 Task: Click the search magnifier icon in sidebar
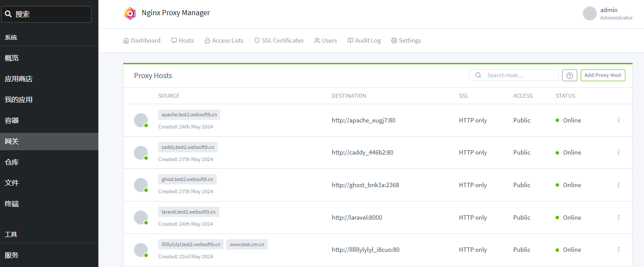[x=8, y=14]
